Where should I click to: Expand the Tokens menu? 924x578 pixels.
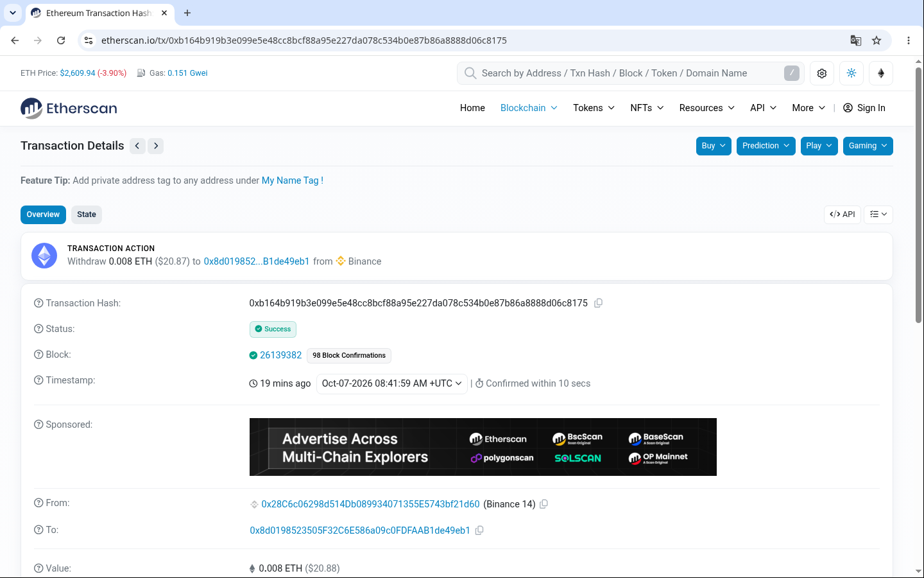point(594,108)
